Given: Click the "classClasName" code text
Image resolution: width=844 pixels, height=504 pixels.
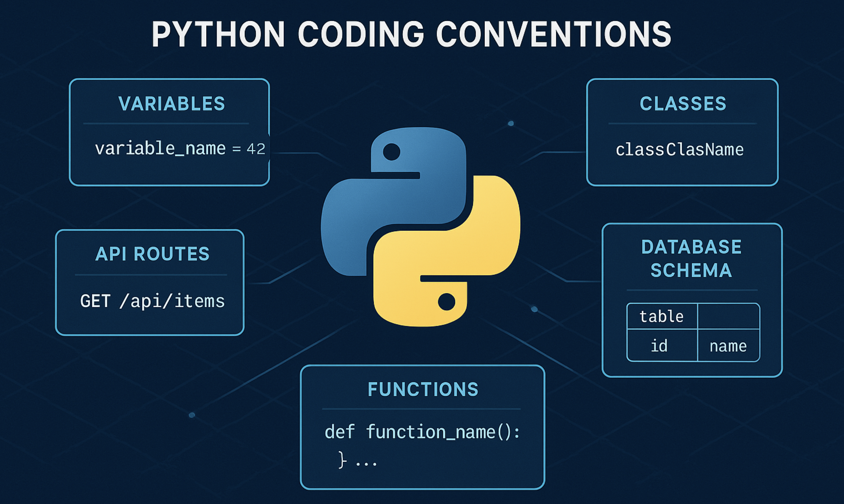Looking at the screenshot, I should [680, 150].
